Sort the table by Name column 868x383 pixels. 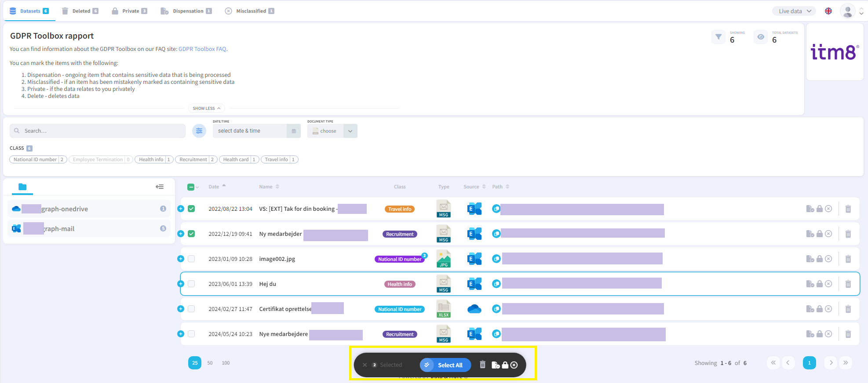pos(269,187)
